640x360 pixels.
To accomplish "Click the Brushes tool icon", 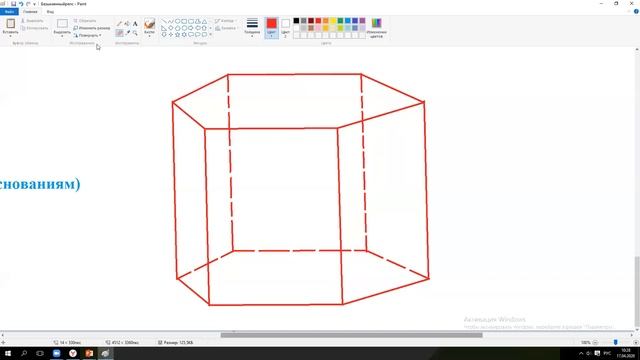I will pos(149,23).
